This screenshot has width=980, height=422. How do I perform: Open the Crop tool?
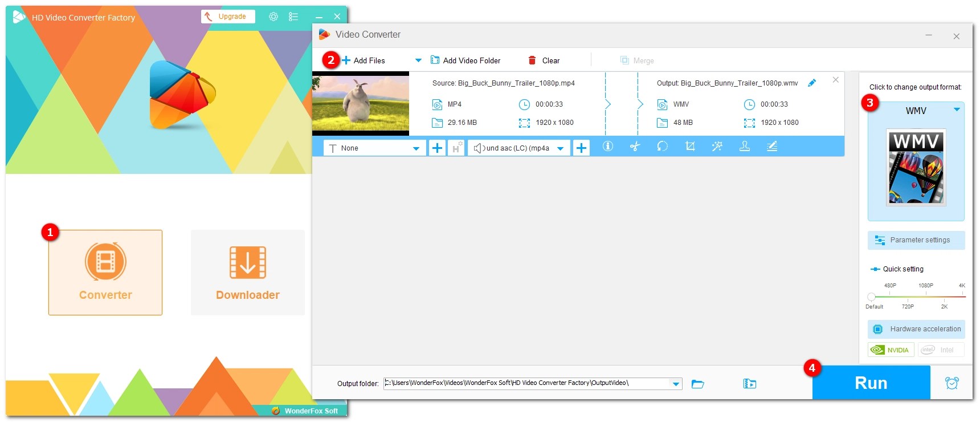(690, 147)
